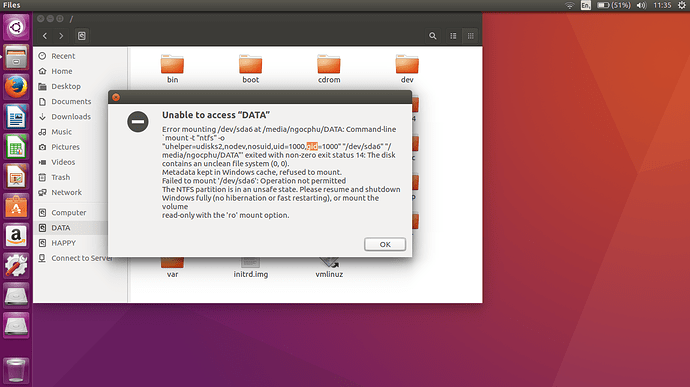The height and width of the screenshot is (387, 690).
Task: Click OK to dismiss the error dialog
Action: pyautogui.click(x=385, y=244)
